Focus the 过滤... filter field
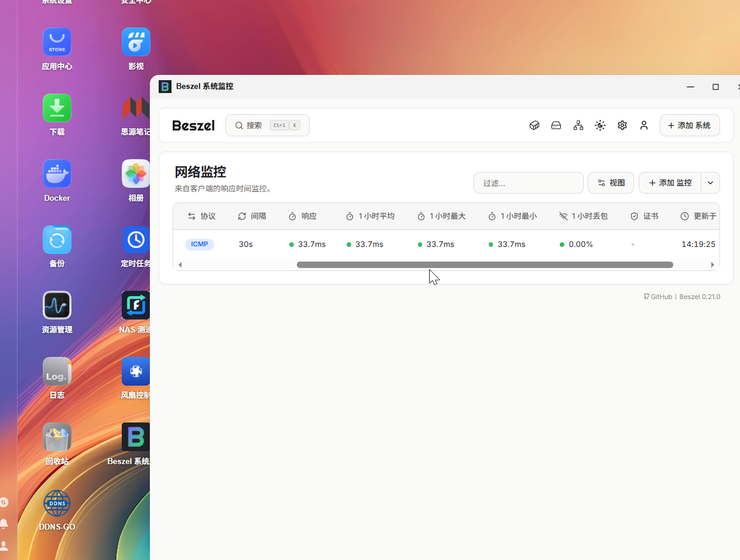740x560 pixels. (529, 183)
